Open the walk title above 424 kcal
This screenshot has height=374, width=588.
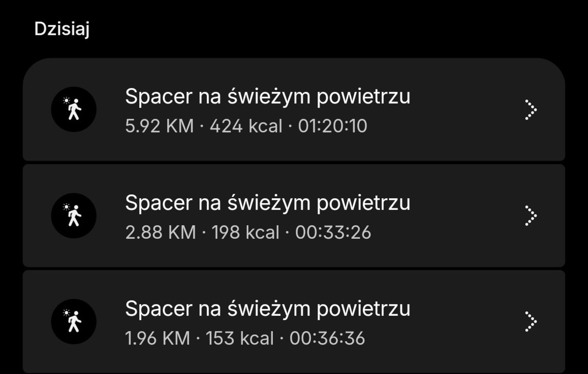tap(268, 97)
